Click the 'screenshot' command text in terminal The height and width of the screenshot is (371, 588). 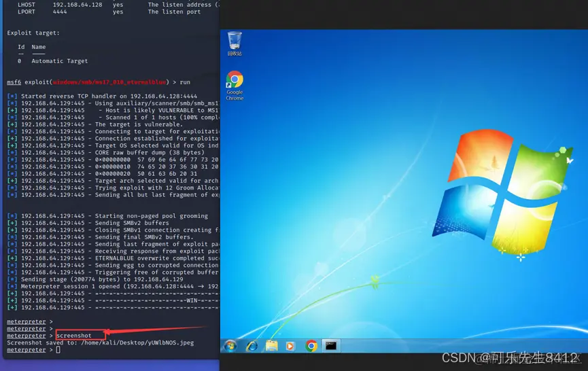[x=74, y=336]
